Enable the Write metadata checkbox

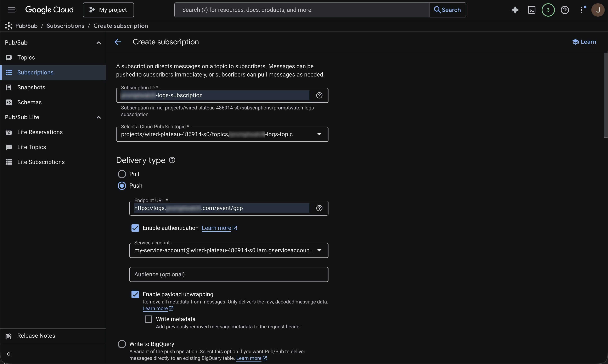(148, 319)
